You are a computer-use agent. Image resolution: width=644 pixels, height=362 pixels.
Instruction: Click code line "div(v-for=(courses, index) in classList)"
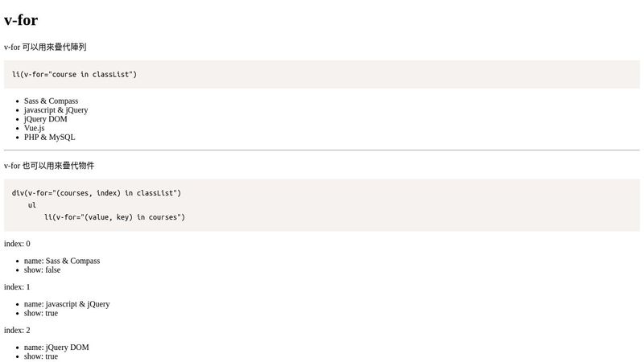coord(97,193)
